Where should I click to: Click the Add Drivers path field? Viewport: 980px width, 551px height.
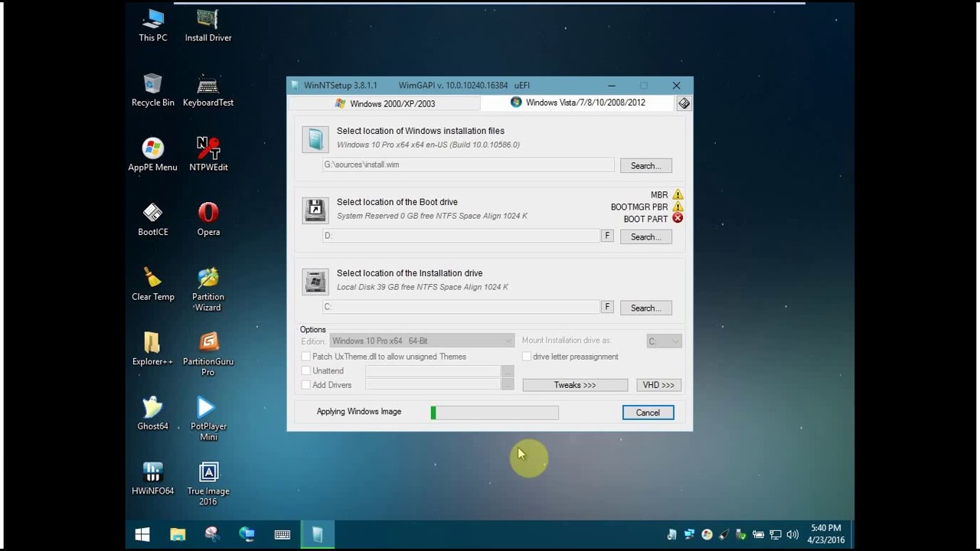pyautogui.click(x=433, y=385)
